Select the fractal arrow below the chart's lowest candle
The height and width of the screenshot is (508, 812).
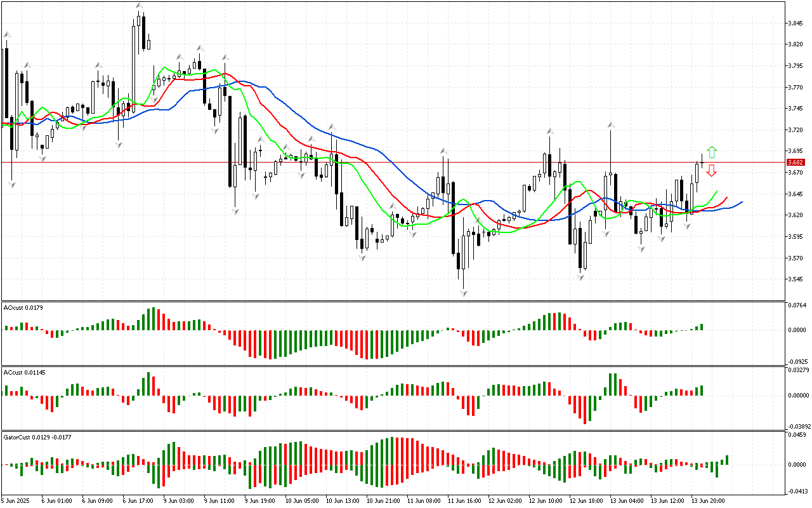(x=464, y=293)
